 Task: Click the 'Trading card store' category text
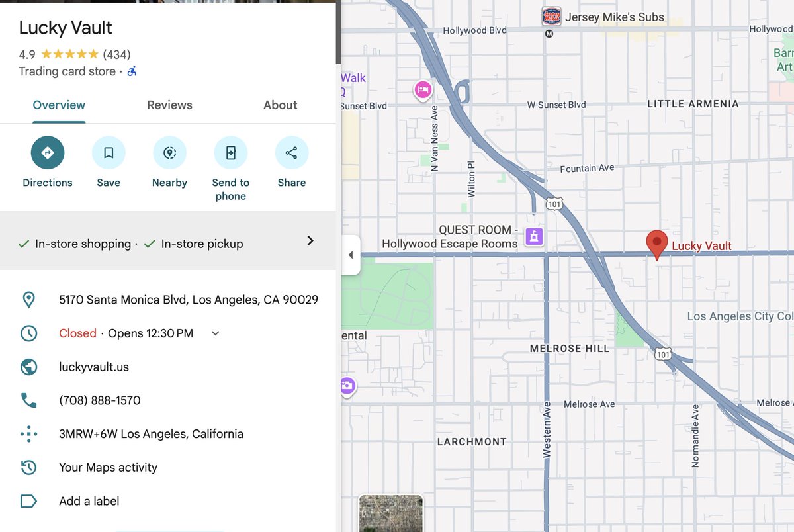67,71
